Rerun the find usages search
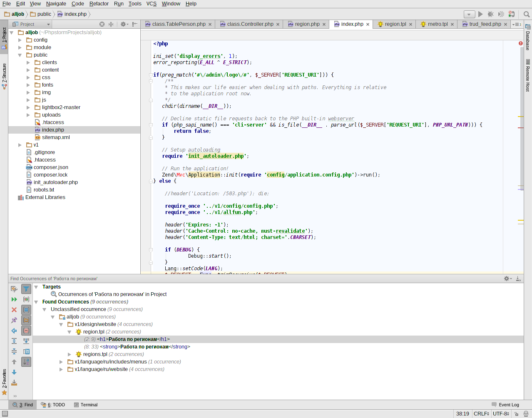This screenshot has width=532, height=418. 14,299
